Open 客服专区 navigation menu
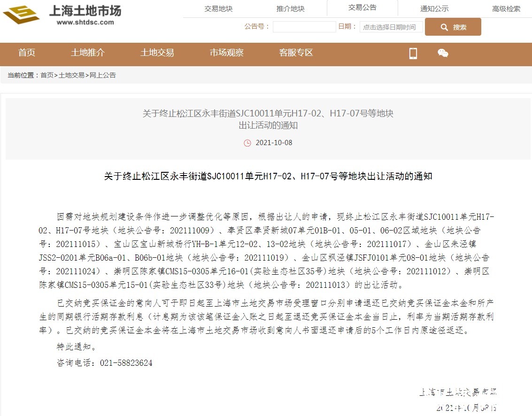This screenshot has height=416, width=532. pyautogui.click(x=296, y=53)
